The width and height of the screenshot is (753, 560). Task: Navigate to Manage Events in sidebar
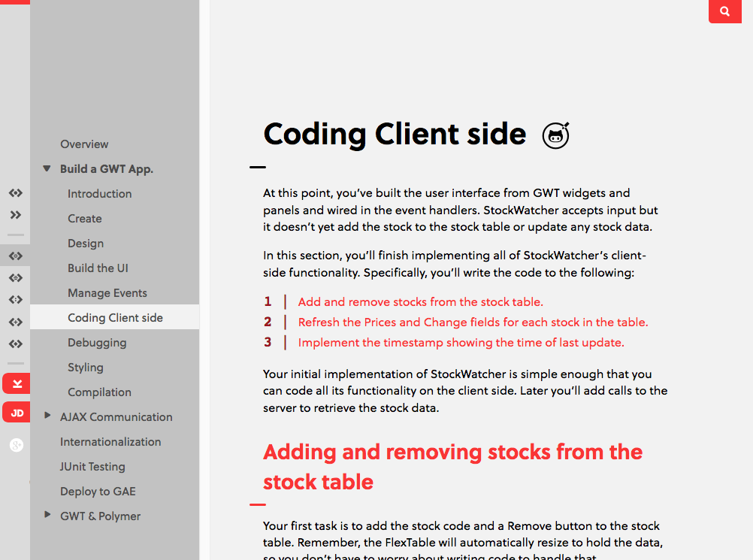click(x=107, y=293)
